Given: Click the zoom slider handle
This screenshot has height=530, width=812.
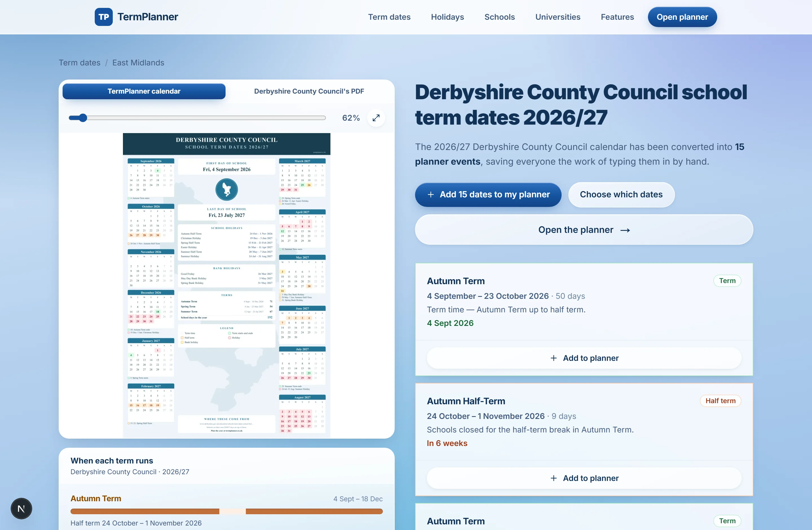Looking at the screenshot, I should [83, 118].
